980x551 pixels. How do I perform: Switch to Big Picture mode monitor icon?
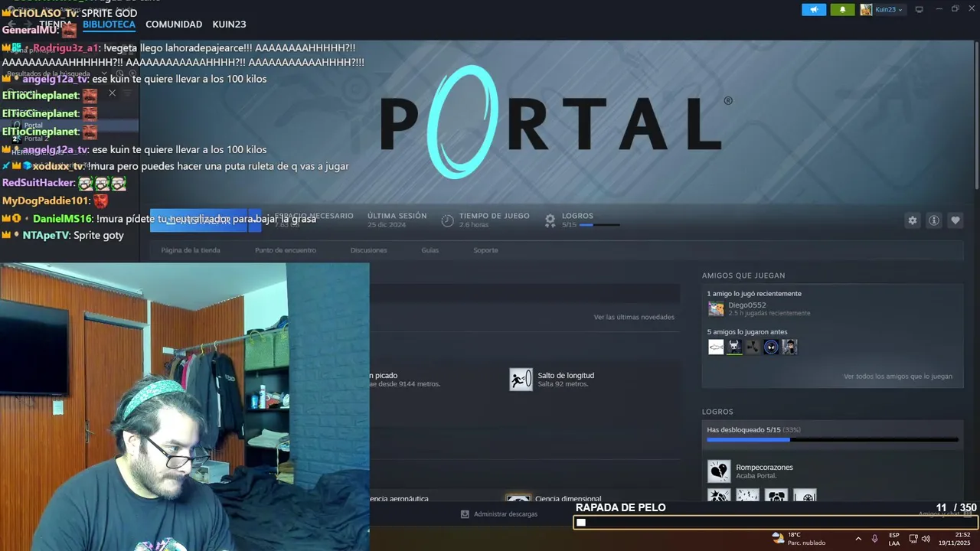pyautogui.click(x=919, y=9)
